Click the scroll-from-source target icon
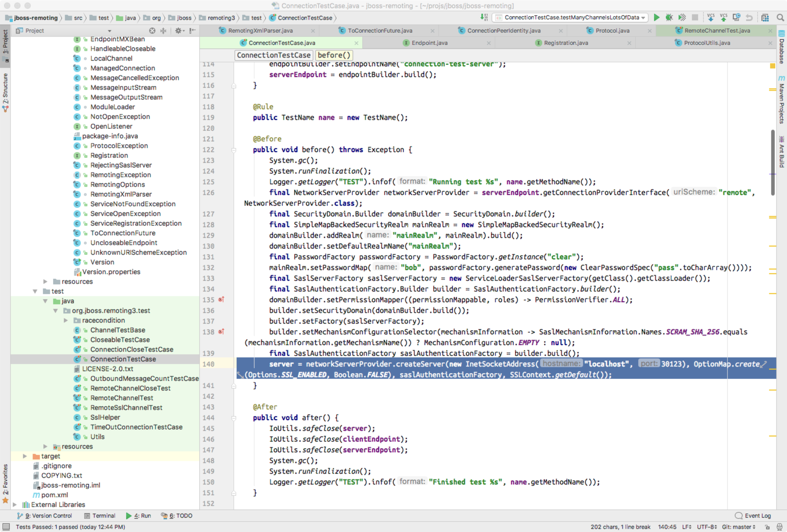Image resolution: width=787 pixels, height=532 pixels. click(152, 31)
